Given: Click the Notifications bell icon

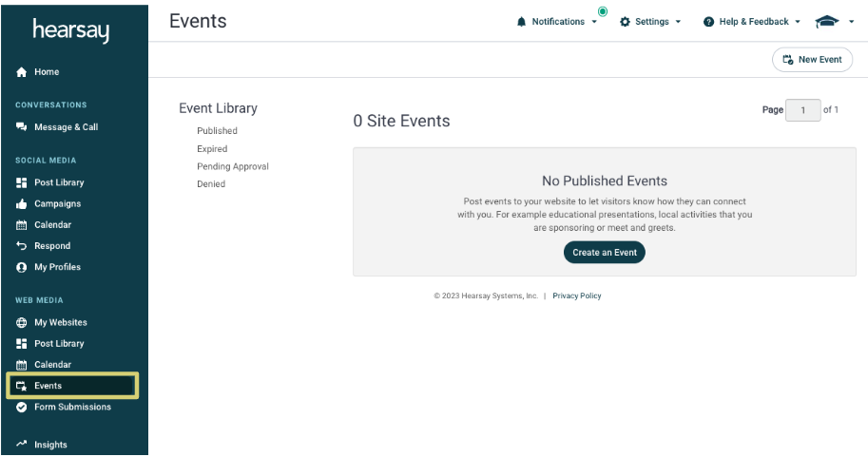Looking at the screenshot, I should point(521,22).
